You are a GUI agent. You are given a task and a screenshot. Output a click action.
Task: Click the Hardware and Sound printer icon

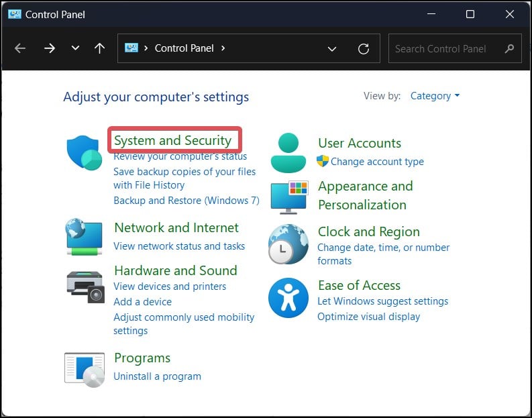tap(85, 286)
